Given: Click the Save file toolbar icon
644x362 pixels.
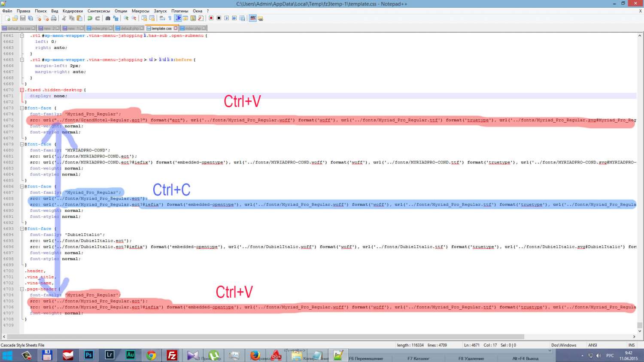Looking at the screenshot, I should coord(23,18).
